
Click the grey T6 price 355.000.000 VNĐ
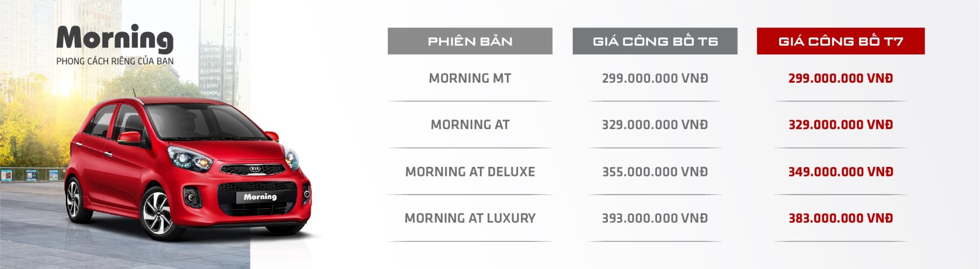[x=655, y=172]
